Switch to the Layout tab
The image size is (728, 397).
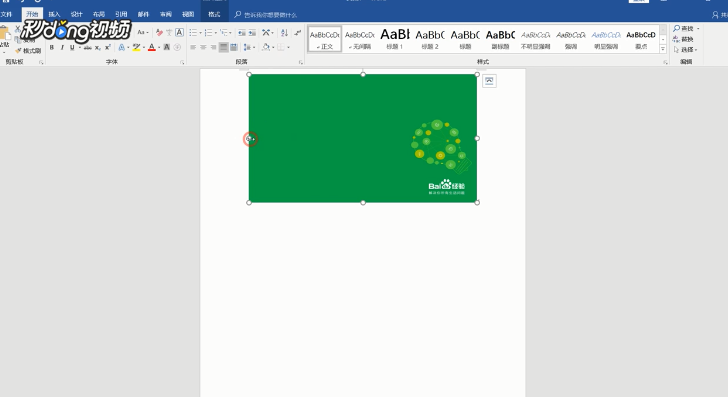tap(99, 14)
